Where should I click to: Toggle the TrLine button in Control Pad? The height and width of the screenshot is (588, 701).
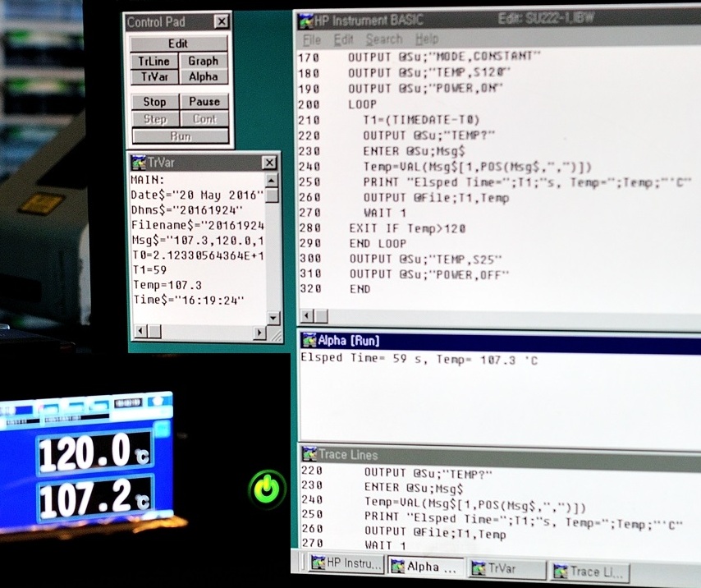(x=153, y=61)
